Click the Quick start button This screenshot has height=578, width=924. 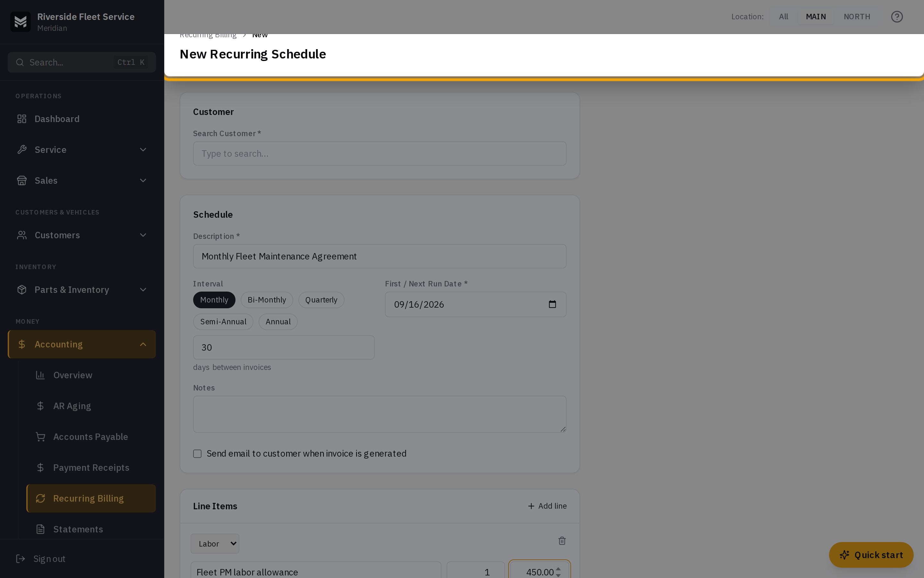[x=871, y=555]
